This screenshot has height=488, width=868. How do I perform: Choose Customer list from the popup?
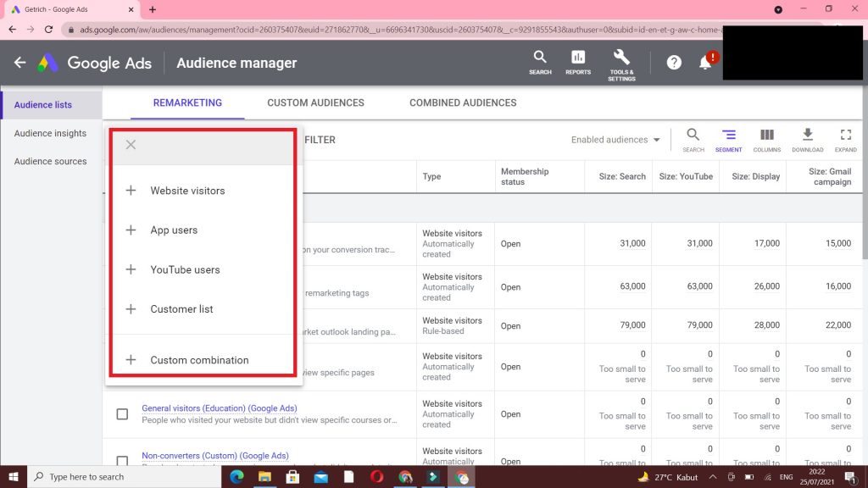click(x=181, y=309)
